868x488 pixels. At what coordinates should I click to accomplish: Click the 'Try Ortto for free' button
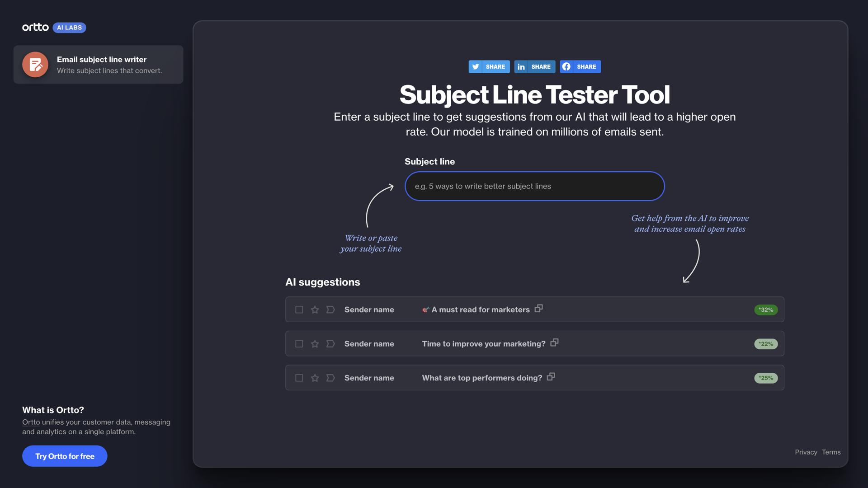(64, 456)
